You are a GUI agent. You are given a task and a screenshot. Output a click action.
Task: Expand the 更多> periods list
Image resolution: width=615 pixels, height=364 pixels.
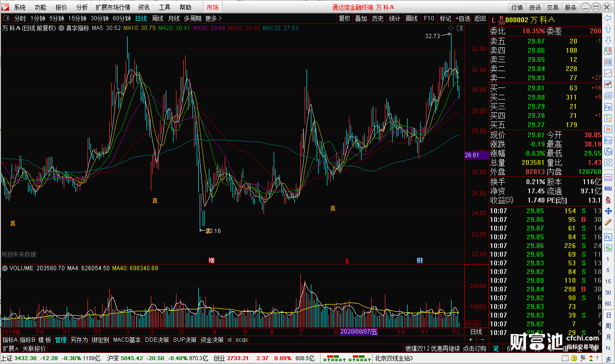click(x=213, y=18)
